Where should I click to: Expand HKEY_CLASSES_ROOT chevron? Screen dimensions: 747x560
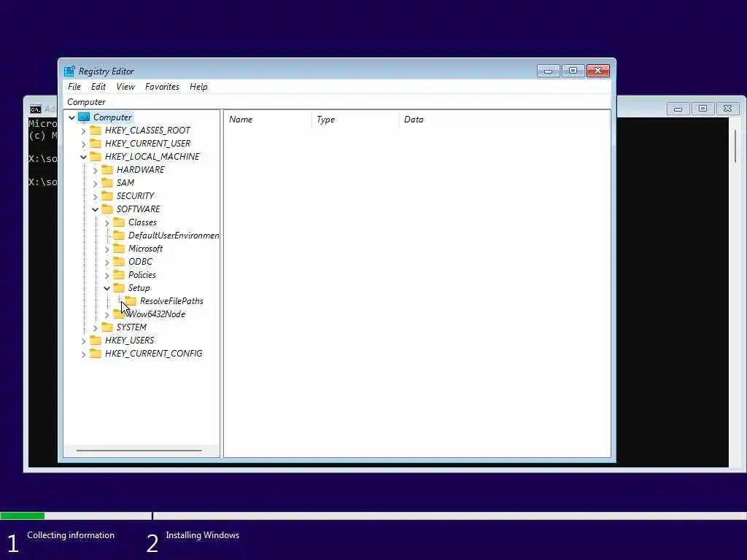pyautogui.click(x=83, y=131)
